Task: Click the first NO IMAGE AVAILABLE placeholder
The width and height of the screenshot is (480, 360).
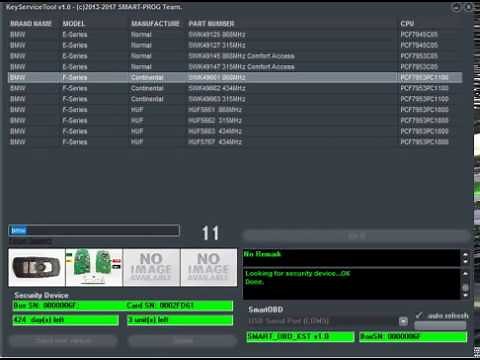Action: tap(151, 267)
